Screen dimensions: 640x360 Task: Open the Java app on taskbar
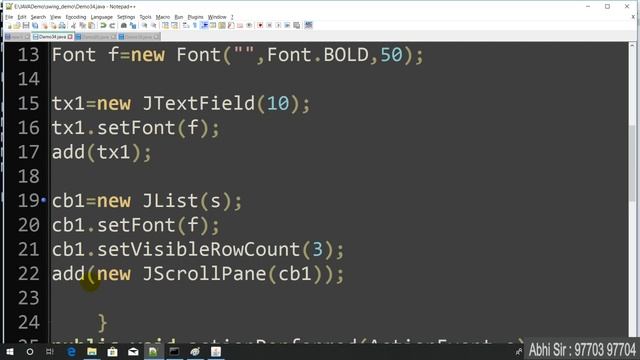pos(216,351)
